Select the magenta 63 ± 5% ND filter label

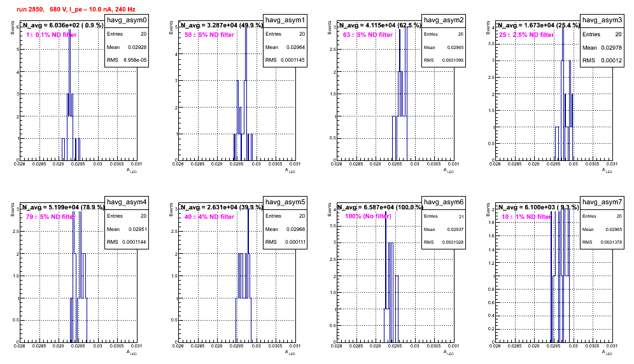coord(368,35)
